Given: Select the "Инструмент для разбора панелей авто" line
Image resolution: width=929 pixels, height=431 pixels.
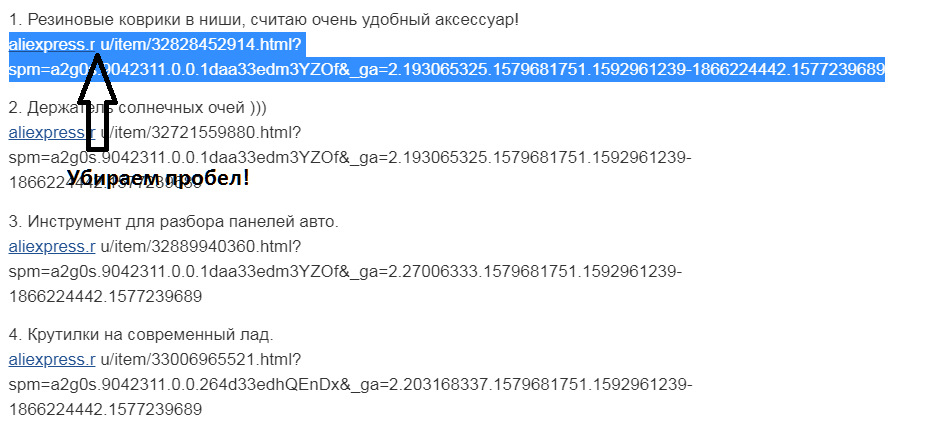Looking at the screenshot, I should point(180,221).
